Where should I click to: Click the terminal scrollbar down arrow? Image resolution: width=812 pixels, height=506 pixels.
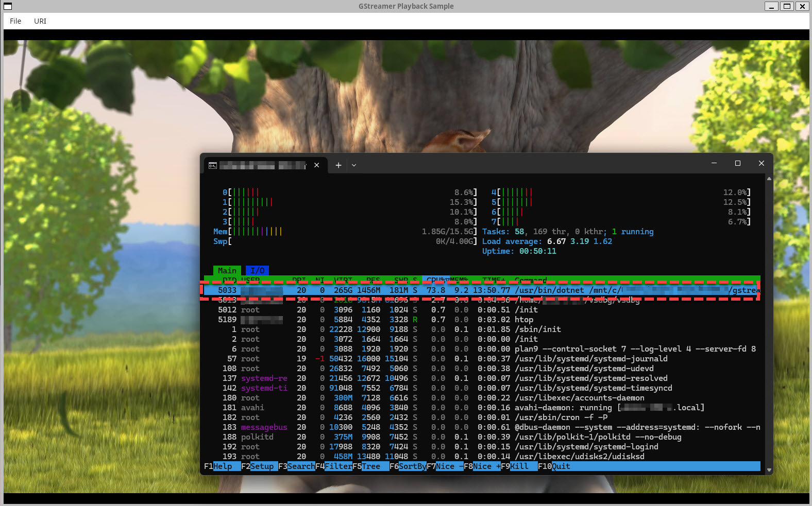click(x=769, y=469)
